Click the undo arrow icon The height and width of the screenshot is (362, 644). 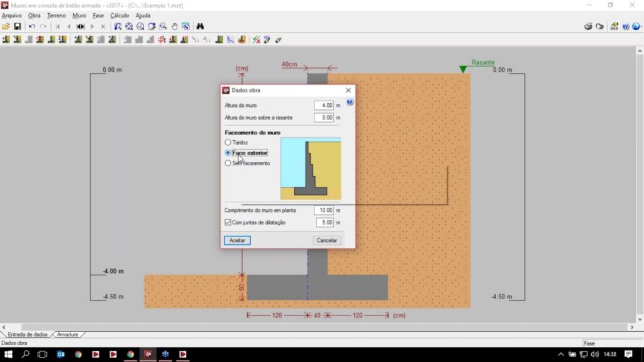click(x=32, y=26)
